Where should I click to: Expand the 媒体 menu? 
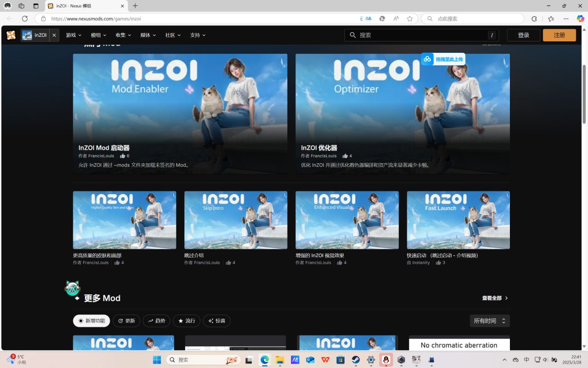point(148,35)
